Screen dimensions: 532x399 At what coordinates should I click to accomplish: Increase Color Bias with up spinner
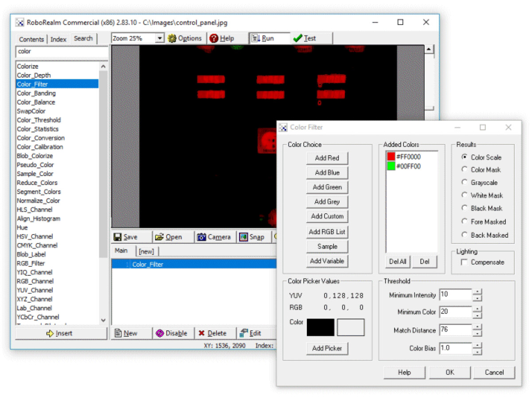click(477, 346)
